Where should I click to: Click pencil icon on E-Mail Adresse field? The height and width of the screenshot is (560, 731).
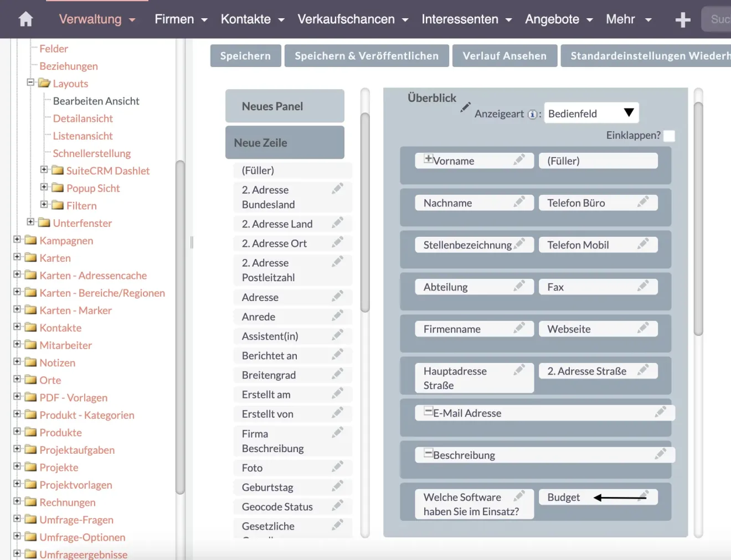pyautogui.click(x=660, y=412)
